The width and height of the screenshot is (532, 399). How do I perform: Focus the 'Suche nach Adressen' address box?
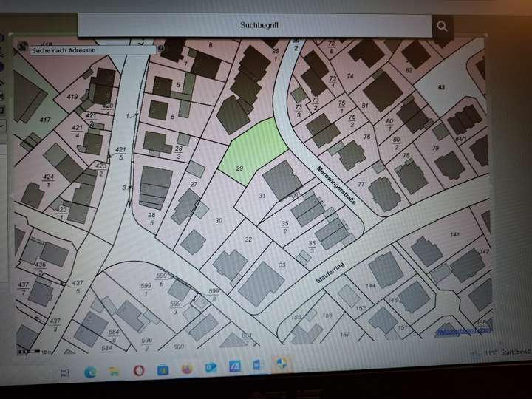pos(92,50)
